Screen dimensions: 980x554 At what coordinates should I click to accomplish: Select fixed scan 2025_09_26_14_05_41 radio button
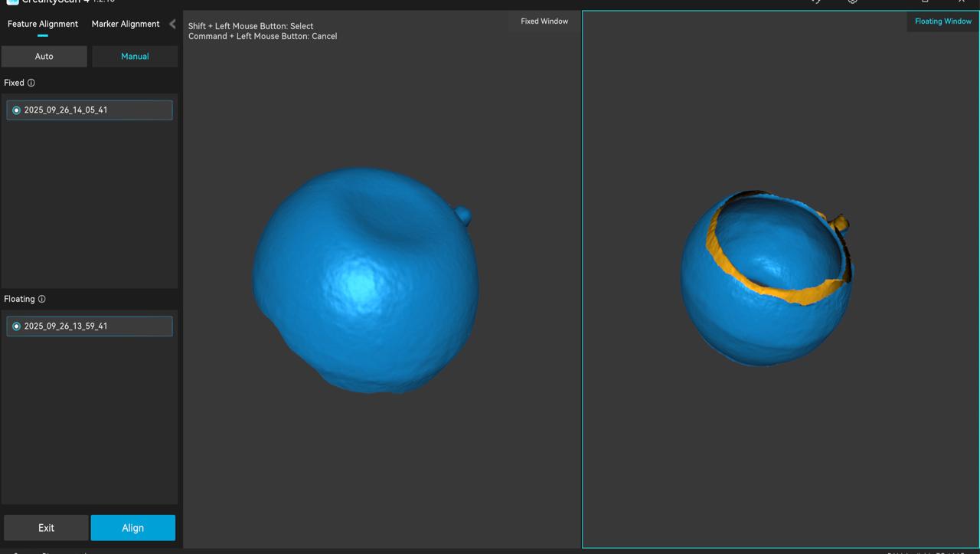click(x=16, y=110)
